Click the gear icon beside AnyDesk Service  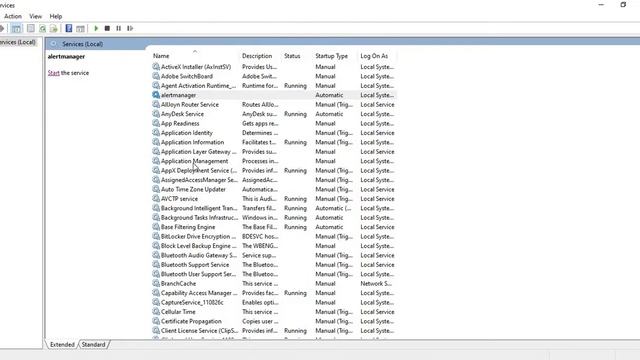pyautogui.click(x=156, y=113)
